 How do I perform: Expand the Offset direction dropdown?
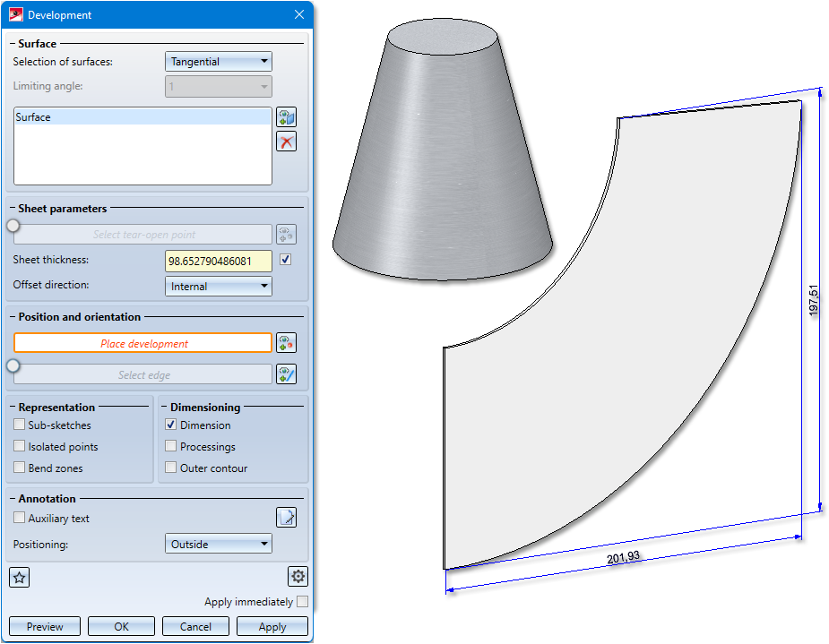coord(219,286)
